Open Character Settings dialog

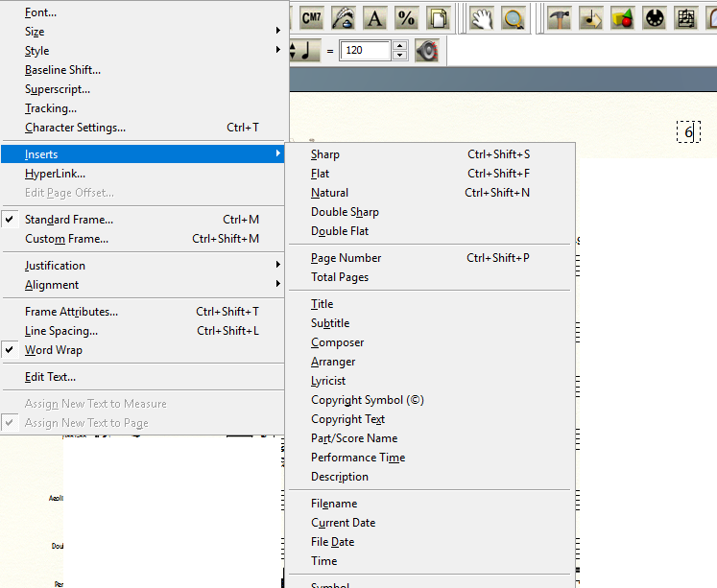point(75,128)
